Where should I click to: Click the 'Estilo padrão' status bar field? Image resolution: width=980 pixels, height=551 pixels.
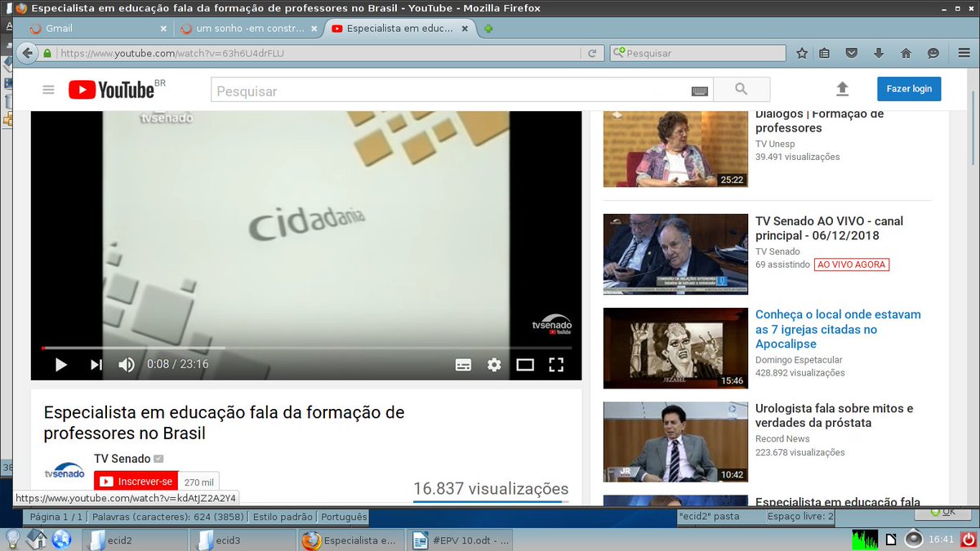click(x=283, y=517)
